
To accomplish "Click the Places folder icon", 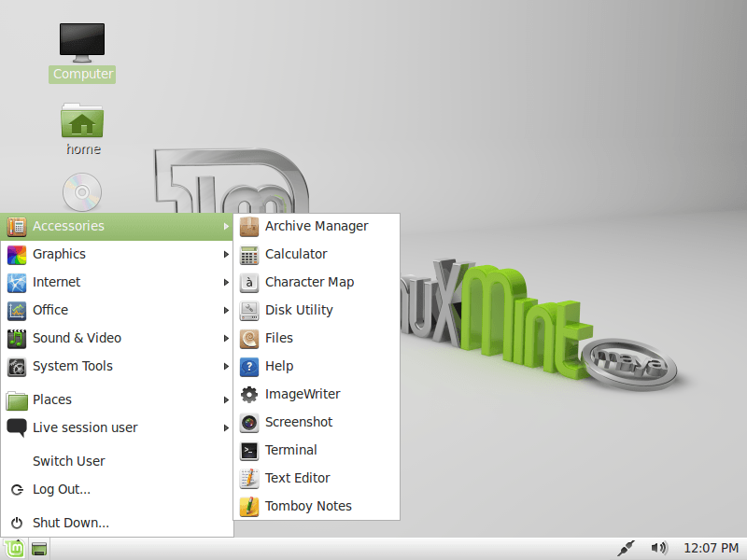I will pos(17,400).
